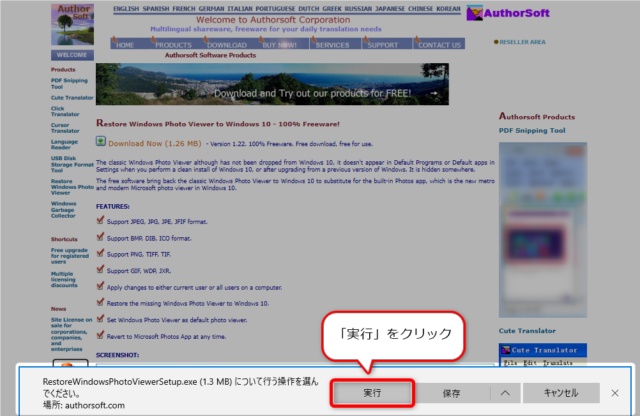
Task: Expand the save options chevron arrow
Action: [505, 393]
